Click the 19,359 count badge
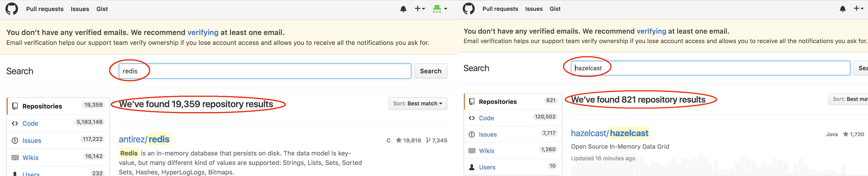 [93, 105]
